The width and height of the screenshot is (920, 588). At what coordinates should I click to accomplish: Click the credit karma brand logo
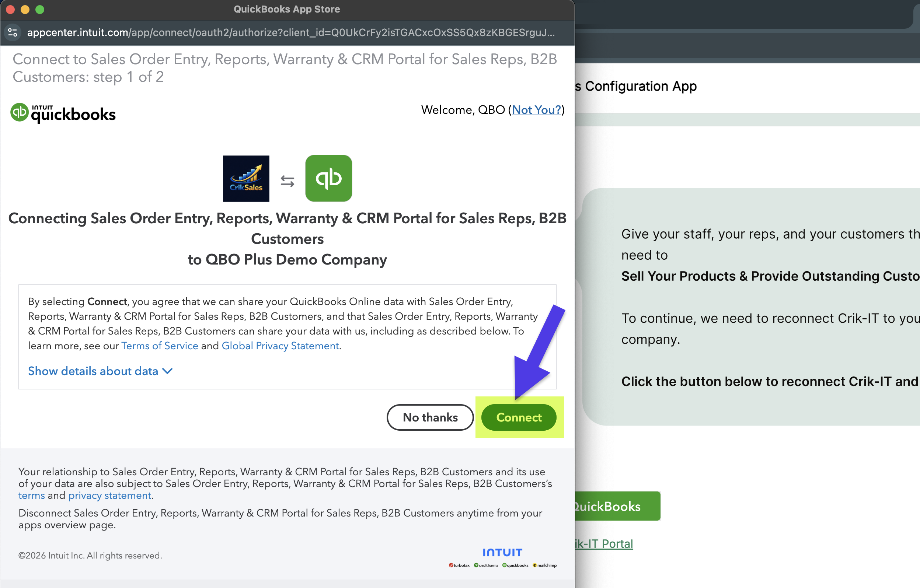click(x=486, y=565)
